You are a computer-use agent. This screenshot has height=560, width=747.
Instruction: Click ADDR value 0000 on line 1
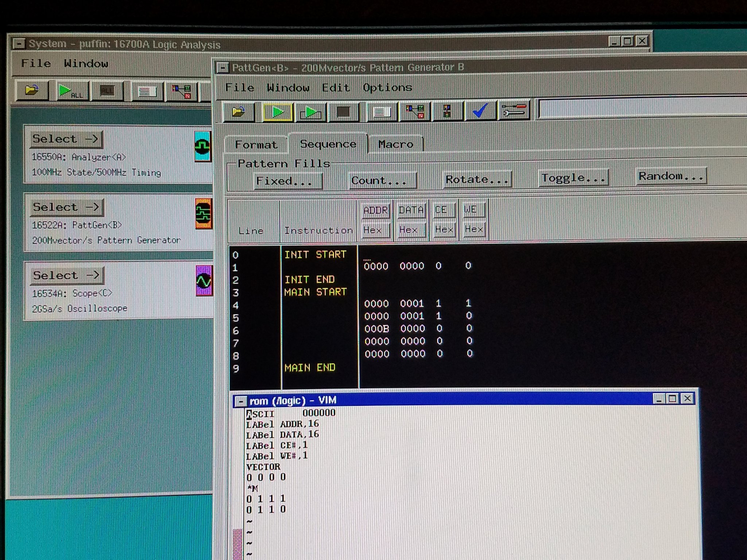[376, 266]
